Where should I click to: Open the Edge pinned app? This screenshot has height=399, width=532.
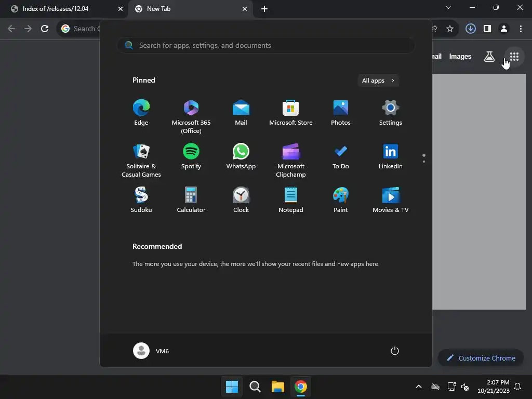[141, 113]
